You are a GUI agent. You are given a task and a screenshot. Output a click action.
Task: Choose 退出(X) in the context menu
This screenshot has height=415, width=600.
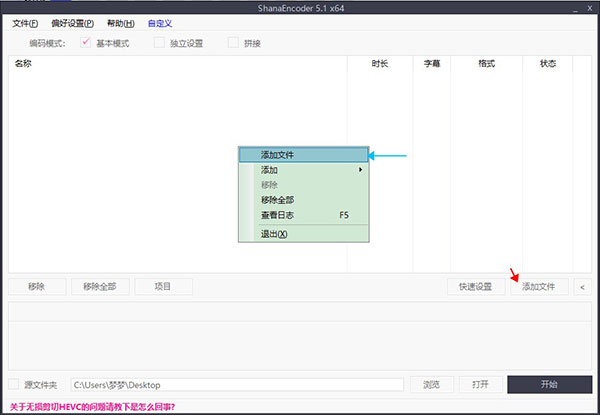click(303, 234)
